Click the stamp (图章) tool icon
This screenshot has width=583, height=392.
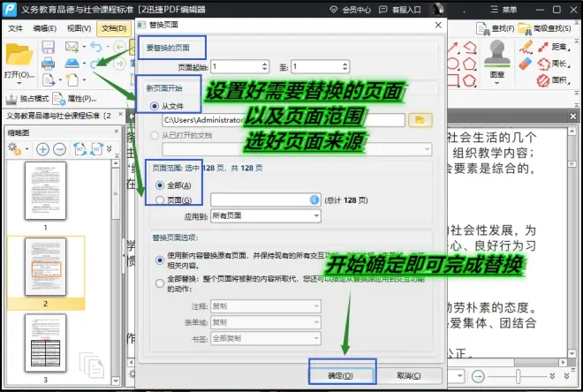pos(496,54)
